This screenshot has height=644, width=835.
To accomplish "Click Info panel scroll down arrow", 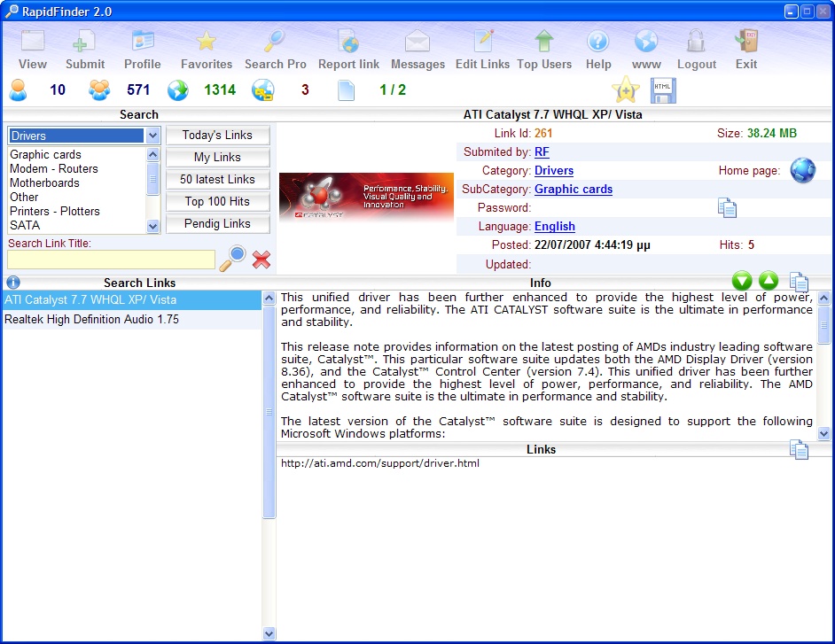I will [823, 433].
